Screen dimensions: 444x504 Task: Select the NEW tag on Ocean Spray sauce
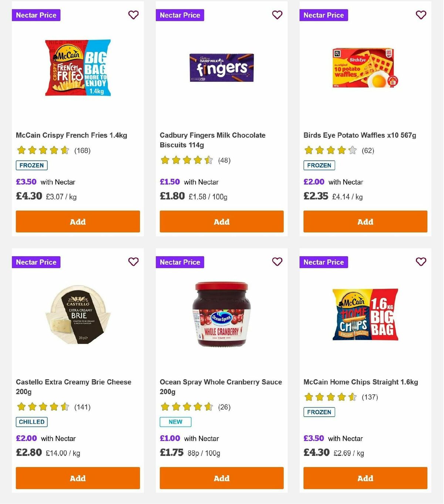175,421
